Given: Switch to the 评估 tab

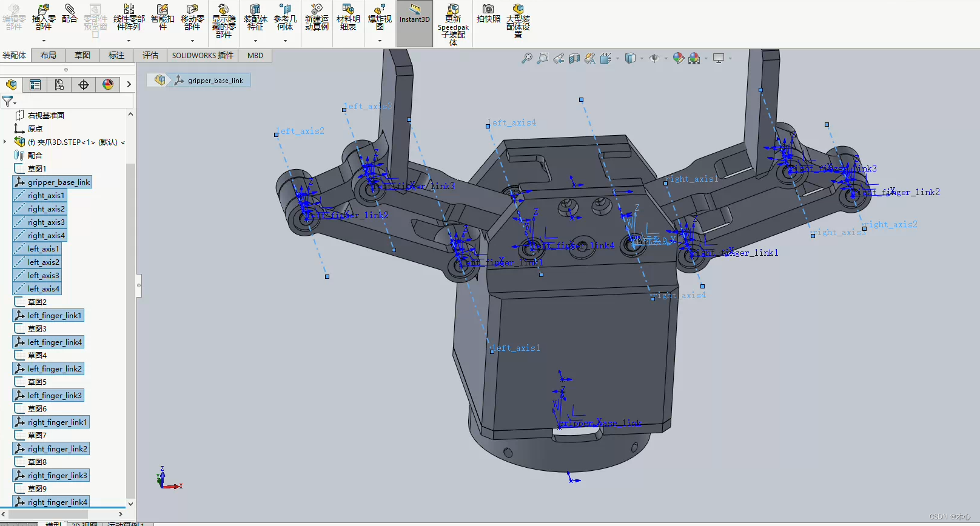Looking at the screenshot, I should point(150,56).
